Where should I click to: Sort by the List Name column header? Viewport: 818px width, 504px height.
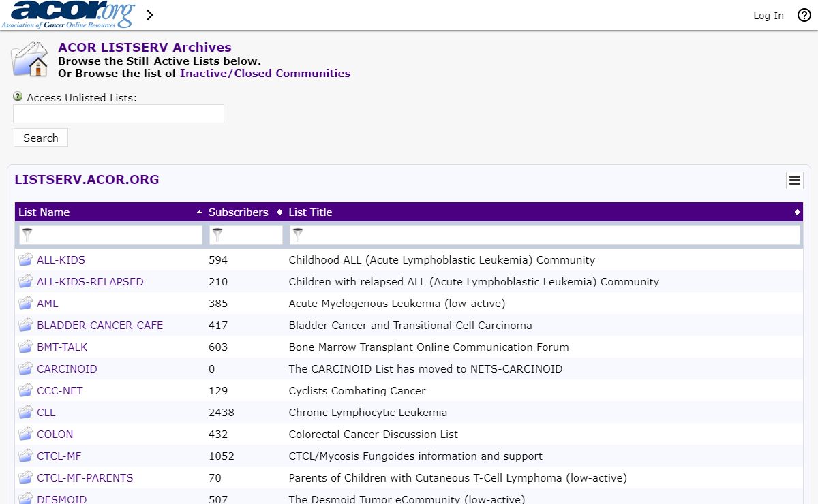pos(110,212)
